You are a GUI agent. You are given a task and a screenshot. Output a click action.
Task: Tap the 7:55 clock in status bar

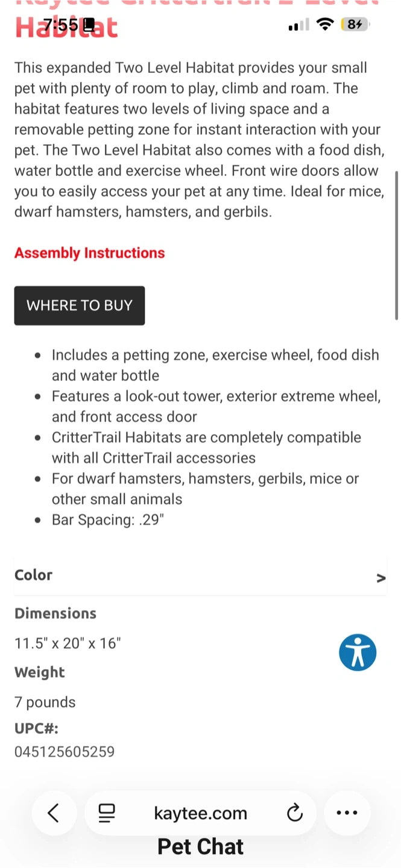(x=60, y=25)
